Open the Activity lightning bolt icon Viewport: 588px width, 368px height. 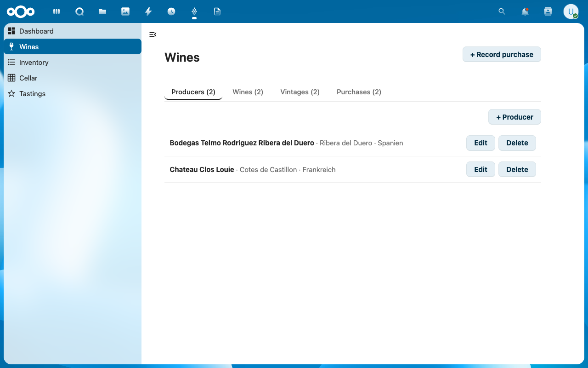[148, 11]
